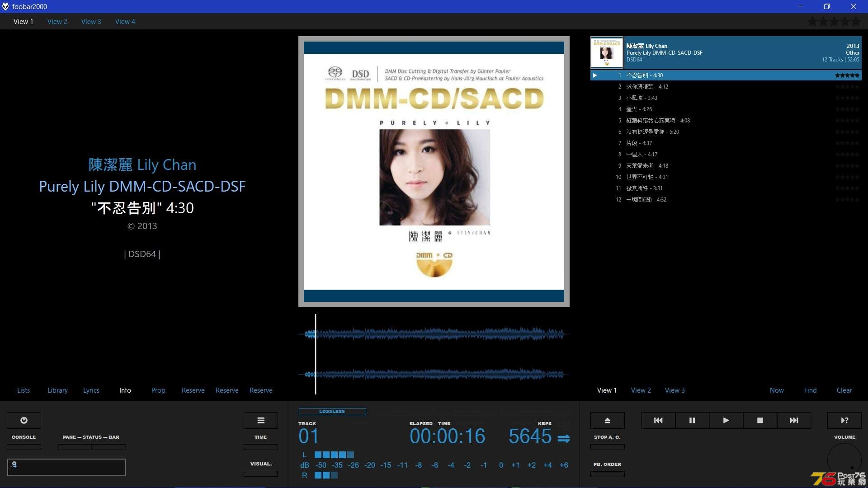868x488 pixels.
Task: Click the album thumbnail in the playlist header
Action: [x=607, y=53]
